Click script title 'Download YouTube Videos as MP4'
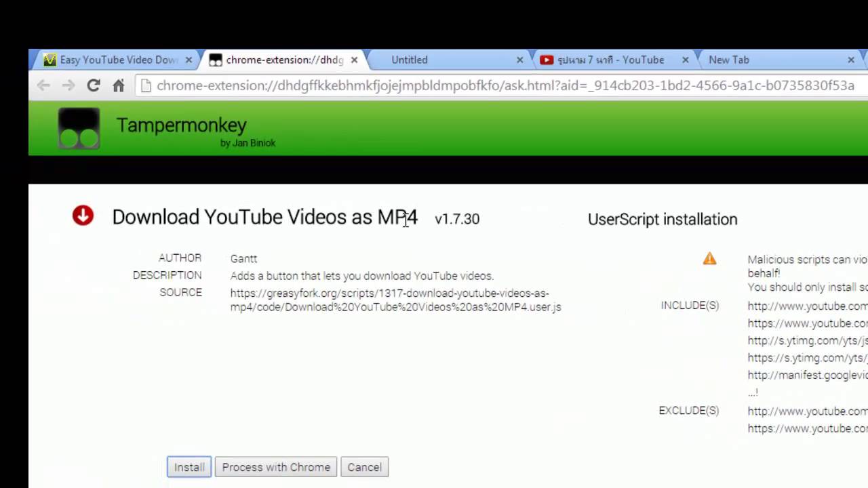The height and width of the screenshot is (488, 868). 264,217
